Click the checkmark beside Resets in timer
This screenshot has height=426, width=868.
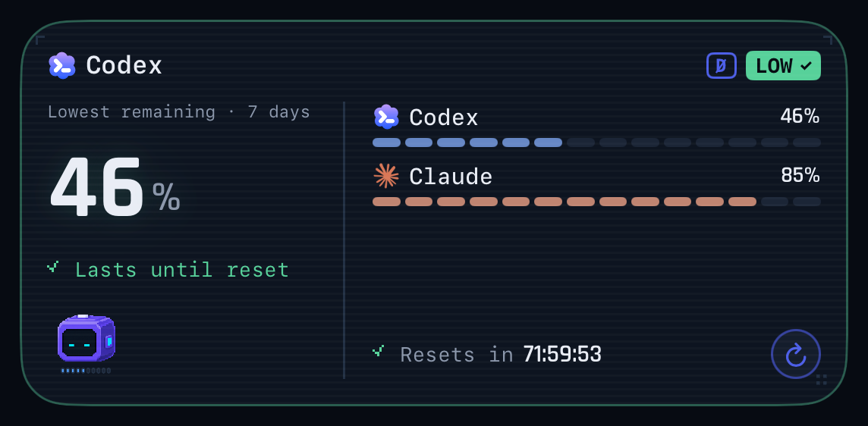[x=379, y=350]
